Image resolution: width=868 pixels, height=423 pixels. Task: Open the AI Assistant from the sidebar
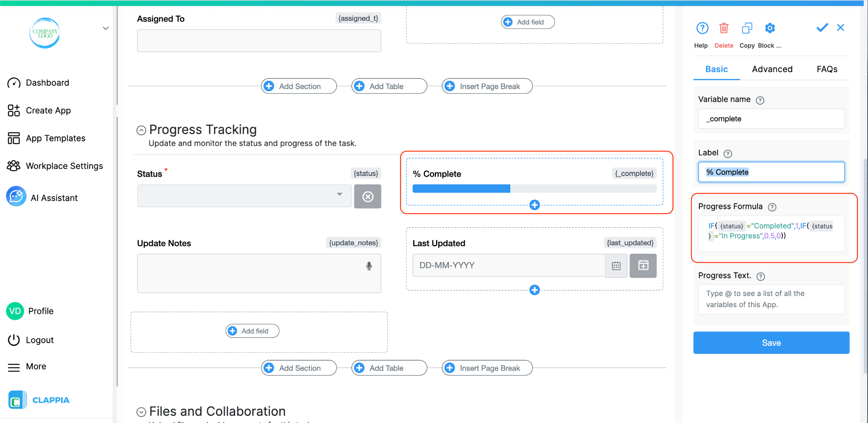point(53,197)
